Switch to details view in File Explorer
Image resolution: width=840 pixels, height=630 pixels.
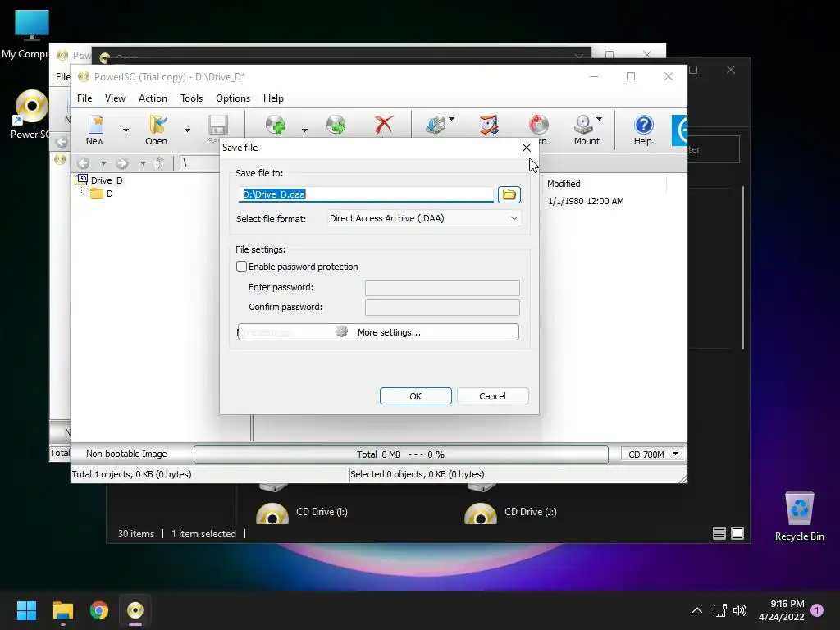tap(719, 533)
